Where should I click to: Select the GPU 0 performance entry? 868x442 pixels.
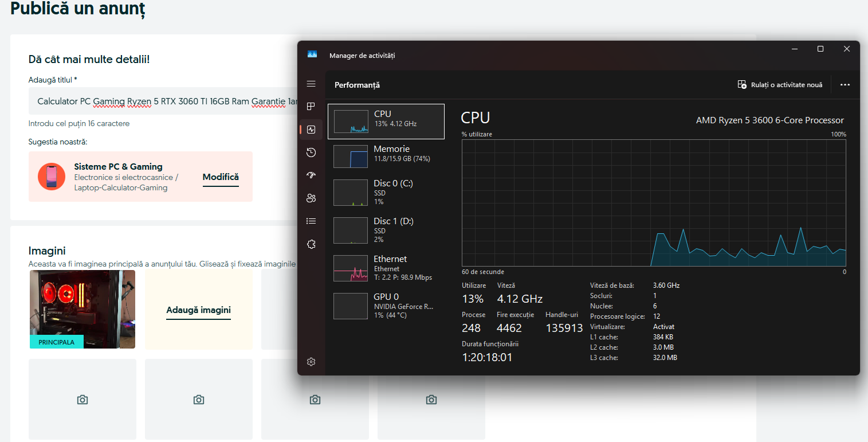[386, 306]
